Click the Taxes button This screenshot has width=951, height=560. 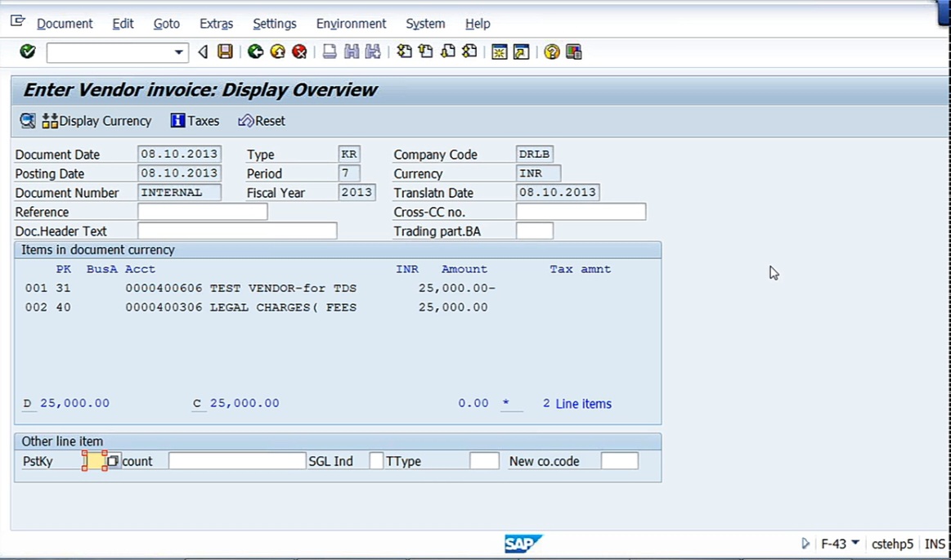[x=195, y=121]
